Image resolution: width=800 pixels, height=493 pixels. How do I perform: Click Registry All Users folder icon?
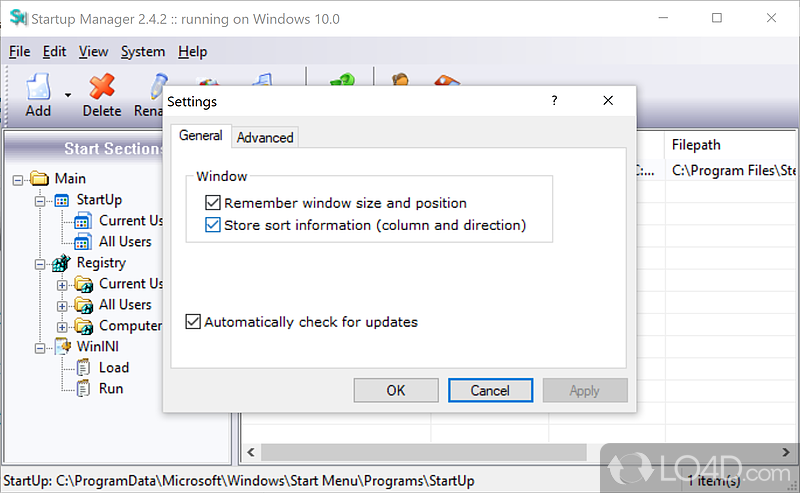click(x=84, y=305)
